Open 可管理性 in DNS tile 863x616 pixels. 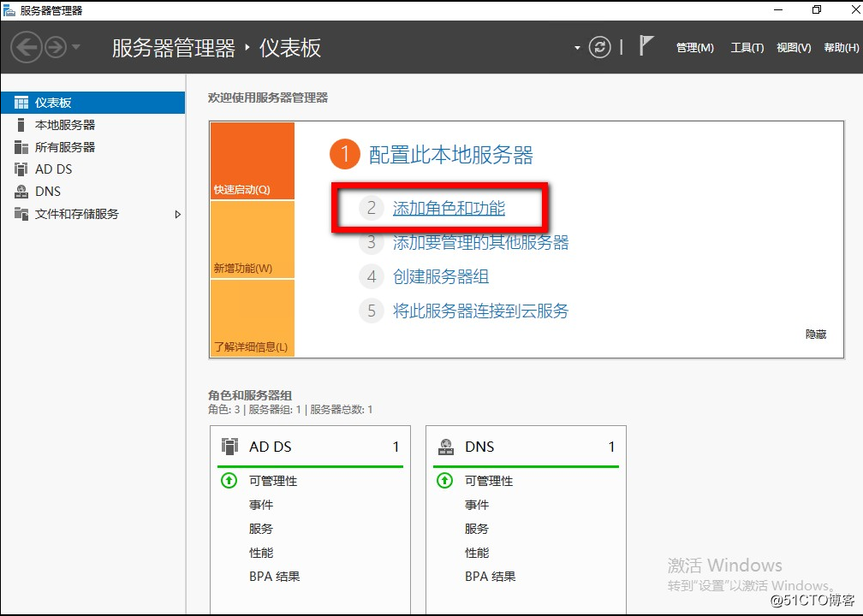(489, 481)
